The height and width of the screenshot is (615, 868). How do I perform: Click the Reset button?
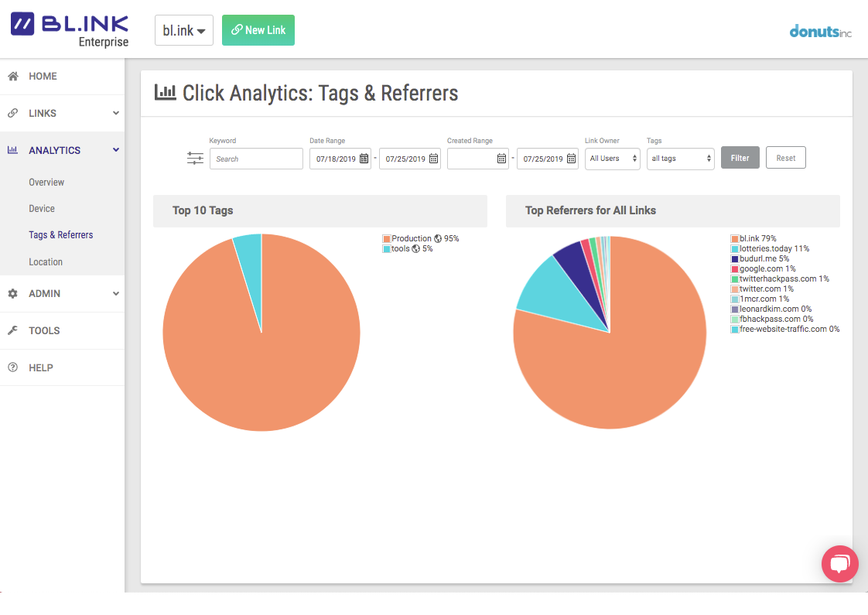(785, 158)
